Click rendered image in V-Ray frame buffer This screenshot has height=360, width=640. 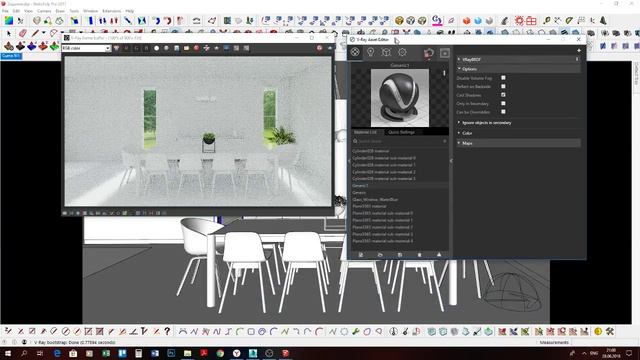point(198,131)
